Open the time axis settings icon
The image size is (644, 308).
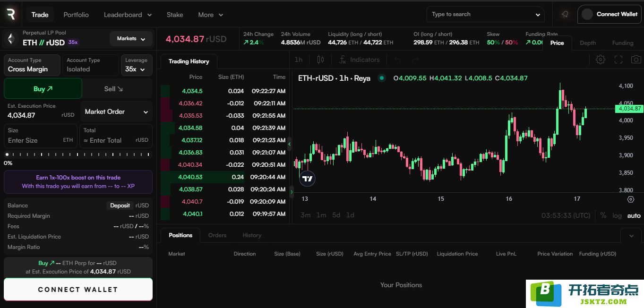[x=631, y=199]
